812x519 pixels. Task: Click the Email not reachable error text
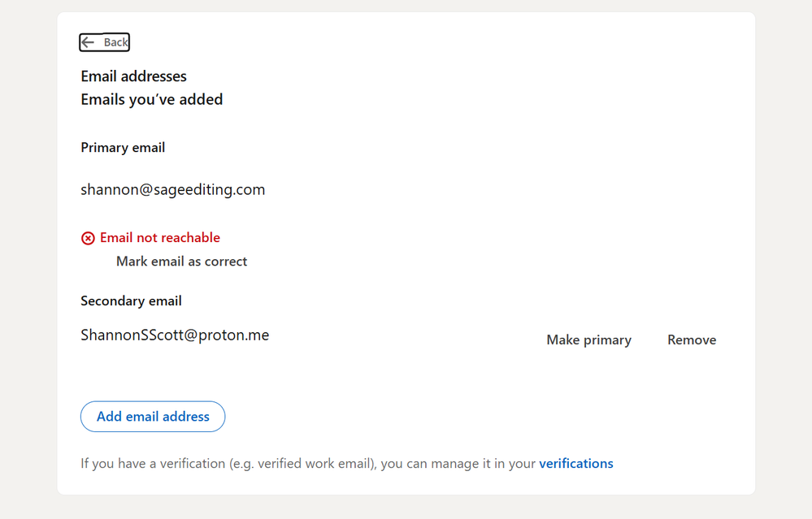click(x=159, y=237)
